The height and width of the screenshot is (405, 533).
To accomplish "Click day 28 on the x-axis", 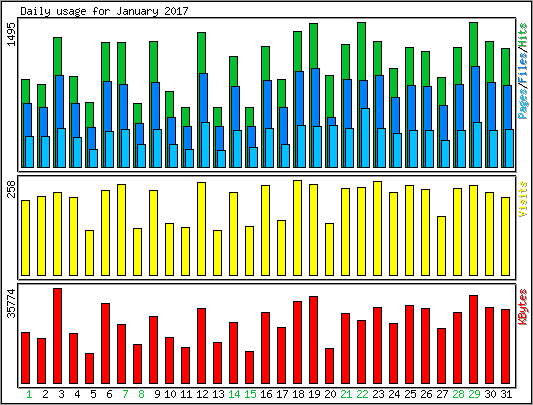I will 458,394.
